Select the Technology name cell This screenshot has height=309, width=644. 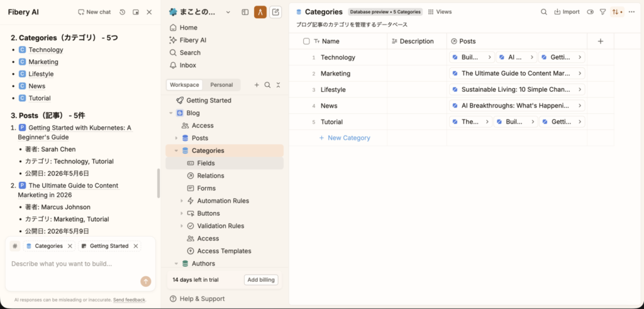338,57
